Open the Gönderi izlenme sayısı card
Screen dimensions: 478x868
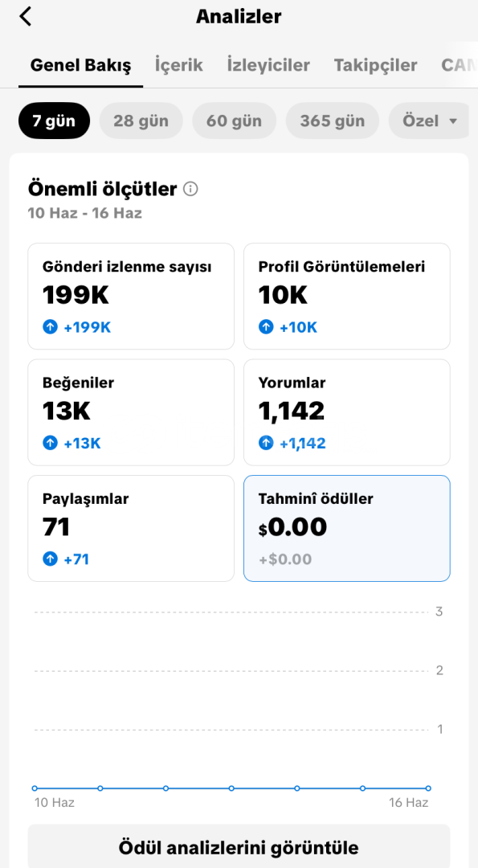tap(131, 296)
